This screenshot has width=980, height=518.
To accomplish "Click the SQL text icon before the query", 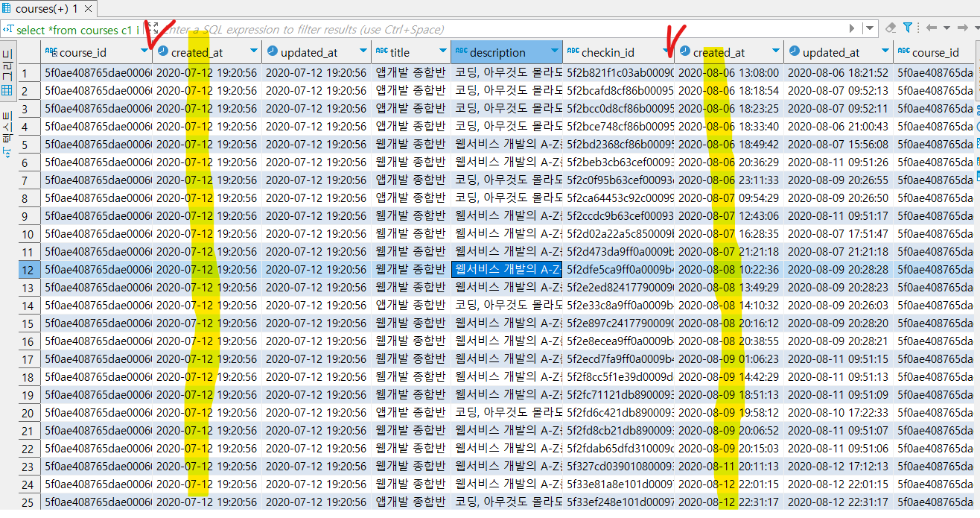I will point(8,30).
